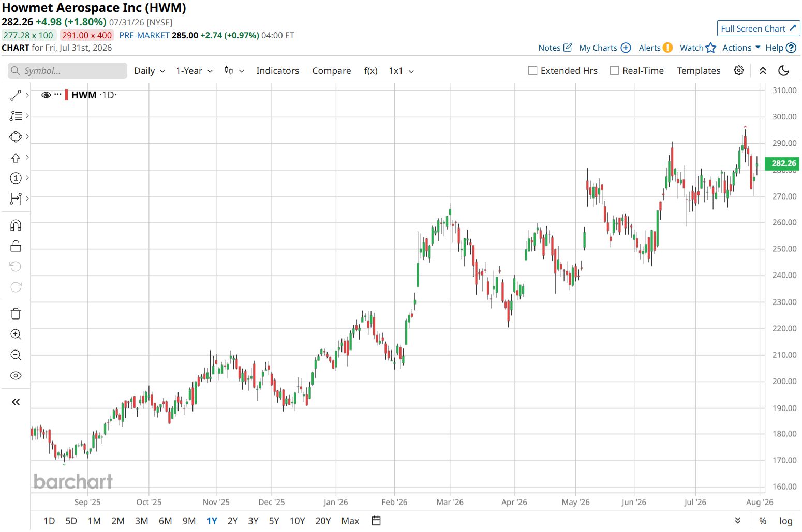This screenshot has width=802, height=532.
Task: Click the 282.26 current price label
Action: (783, 163)
